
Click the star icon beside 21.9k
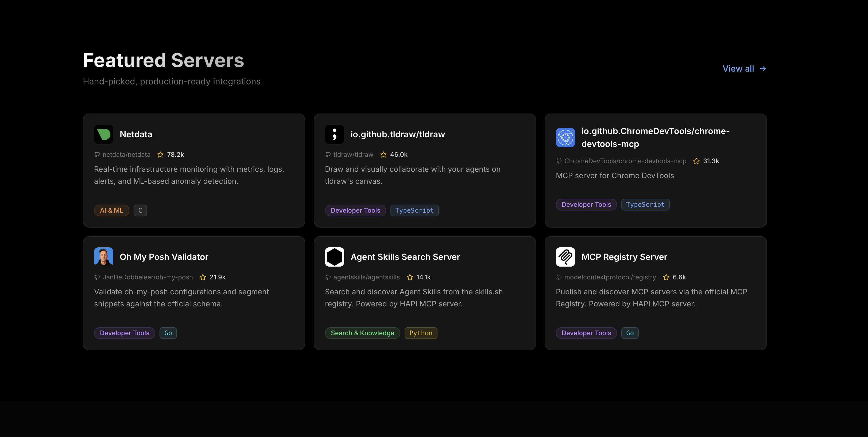(203, 277)
